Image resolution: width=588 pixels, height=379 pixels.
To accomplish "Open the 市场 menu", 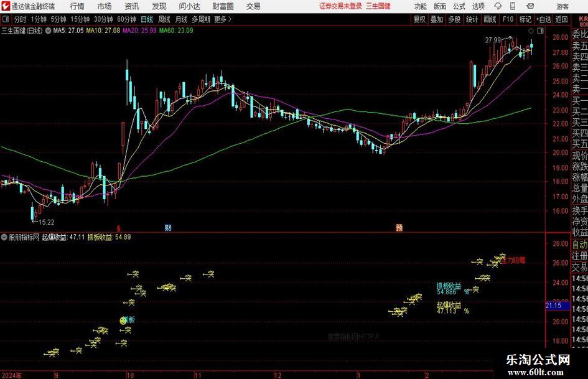I will pyautogui.click(x=105, y=6).
